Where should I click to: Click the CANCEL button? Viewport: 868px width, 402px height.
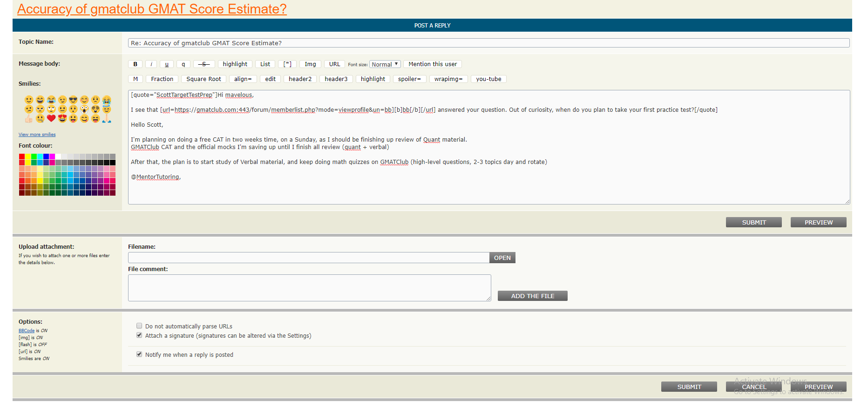pyautogui.click(x=753, y=387)
